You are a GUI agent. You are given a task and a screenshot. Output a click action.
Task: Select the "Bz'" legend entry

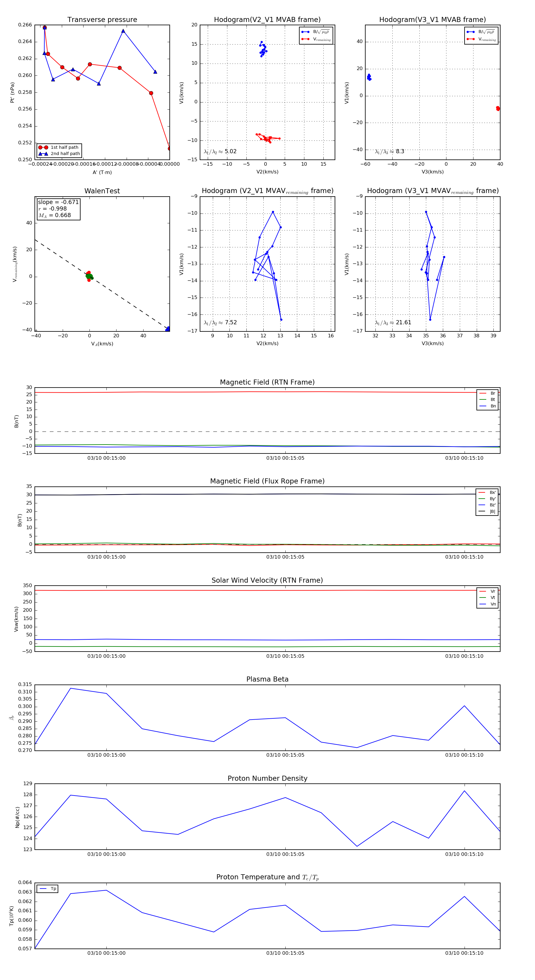487,505
